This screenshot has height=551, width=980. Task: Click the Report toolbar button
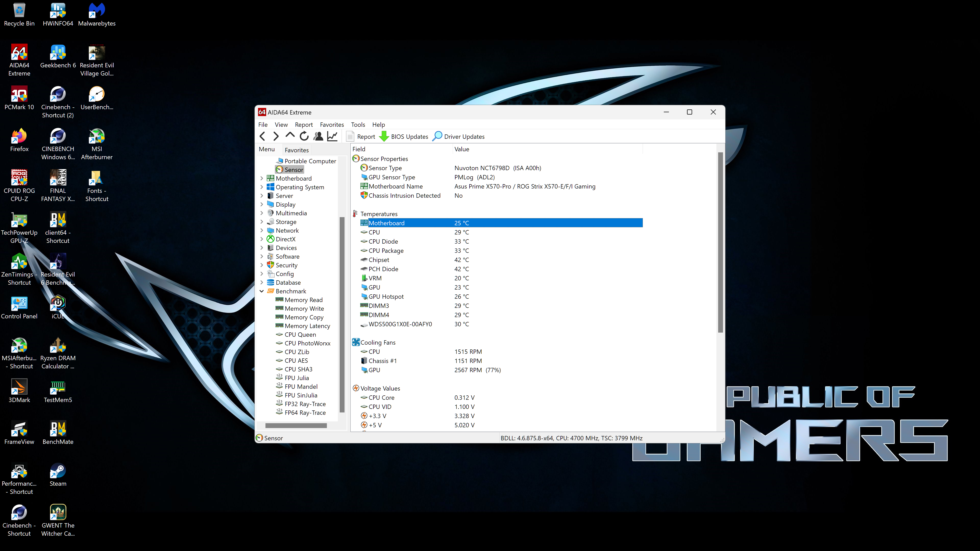(x=361, y=136)
